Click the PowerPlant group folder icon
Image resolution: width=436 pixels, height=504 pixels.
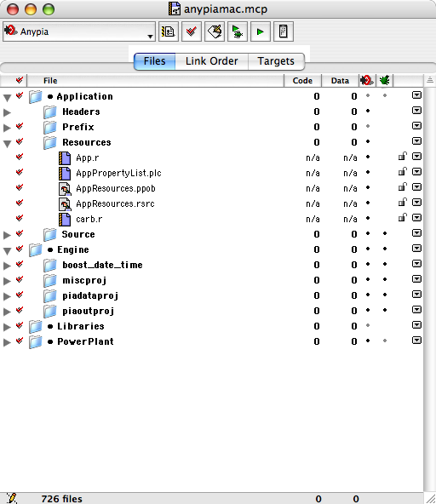pos(36,341)
